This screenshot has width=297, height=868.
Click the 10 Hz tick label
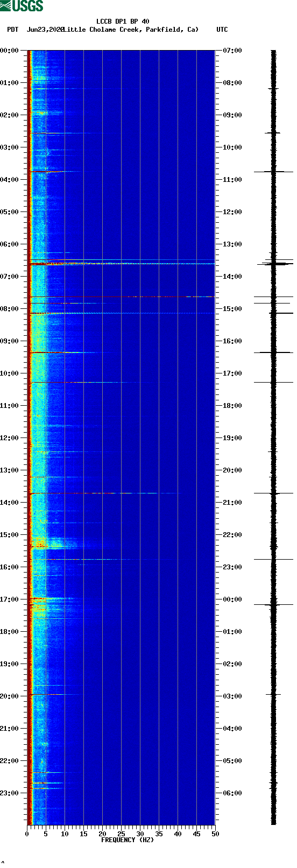pyautogui.click(x=65, y=834)
